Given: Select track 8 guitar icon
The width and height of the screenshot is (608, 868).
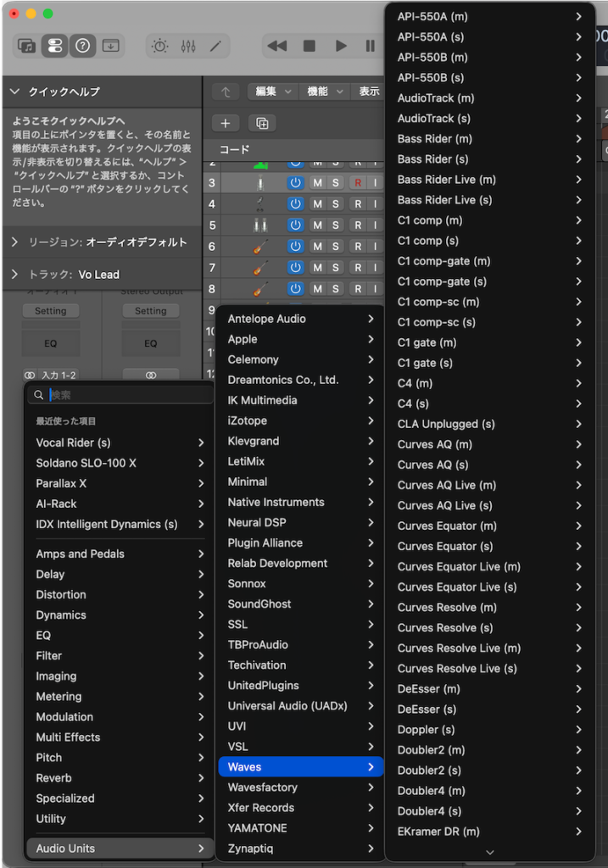Looking at the screenshot, I should pos(260,288).
